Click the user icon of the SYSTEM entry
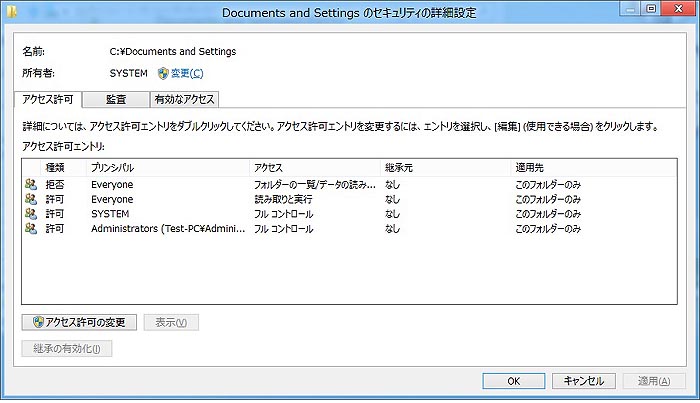The height and width of the screenshot is (403, 700). point(30,214)
